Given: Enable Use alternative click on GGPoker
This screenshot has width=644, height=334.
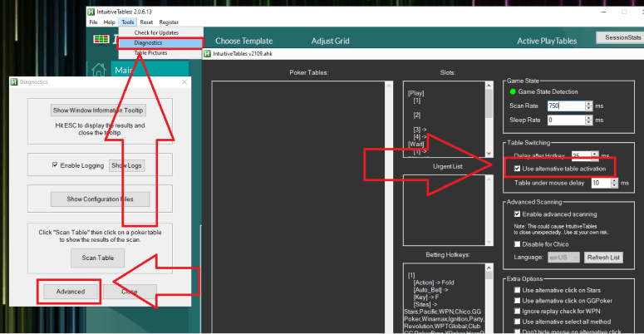Looking at the screenshot, I should [517, 301].
